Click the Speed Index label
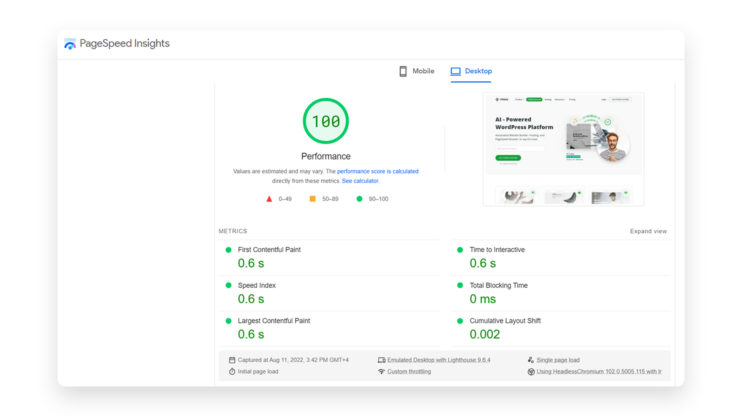This screenshot has width=742, height=416. coord(256,285)
